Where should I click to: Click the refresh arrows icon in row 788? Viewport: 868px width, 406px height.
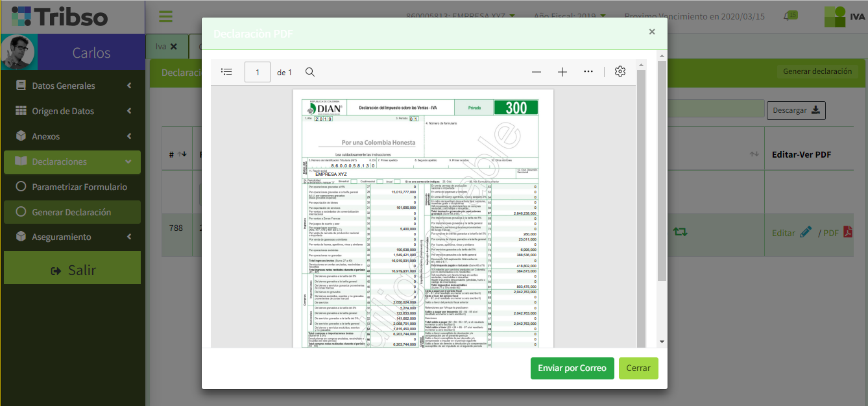(x=681, y=232)
